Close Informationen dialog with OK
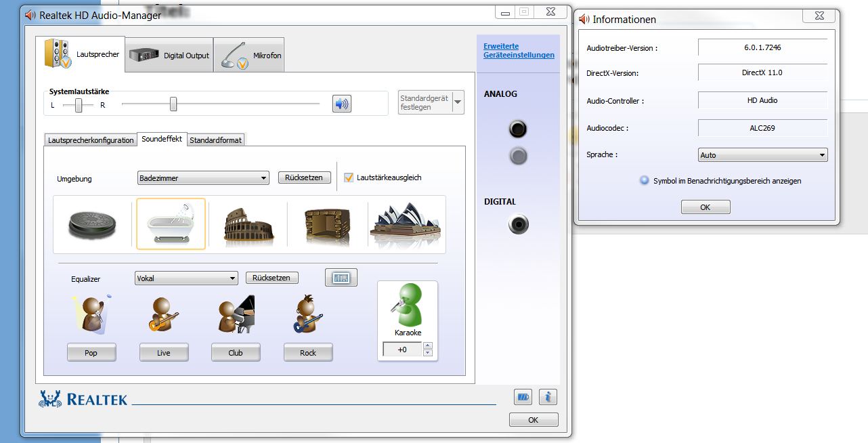868x443 pixels. click(706, 207)
